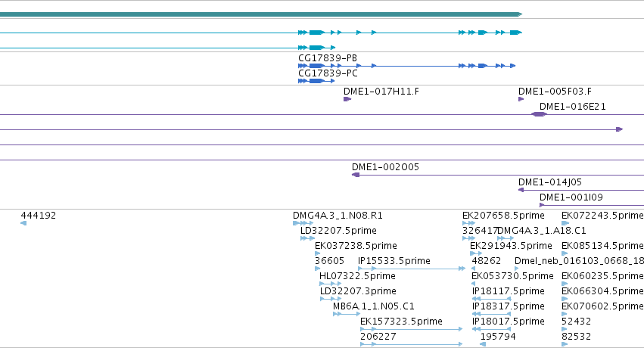Image resolution: width=644 pixels, height=348 pixels.
Task: Select the HL07322.5prime EST label
Action: click(x=357, y=276)
